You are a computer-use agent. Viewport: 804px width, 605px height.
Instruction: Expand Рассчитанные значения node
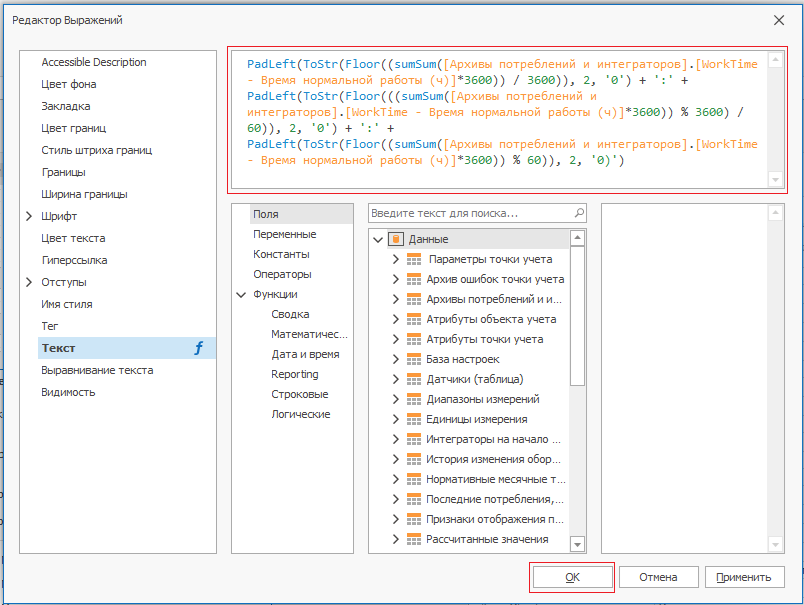point(395,539)
